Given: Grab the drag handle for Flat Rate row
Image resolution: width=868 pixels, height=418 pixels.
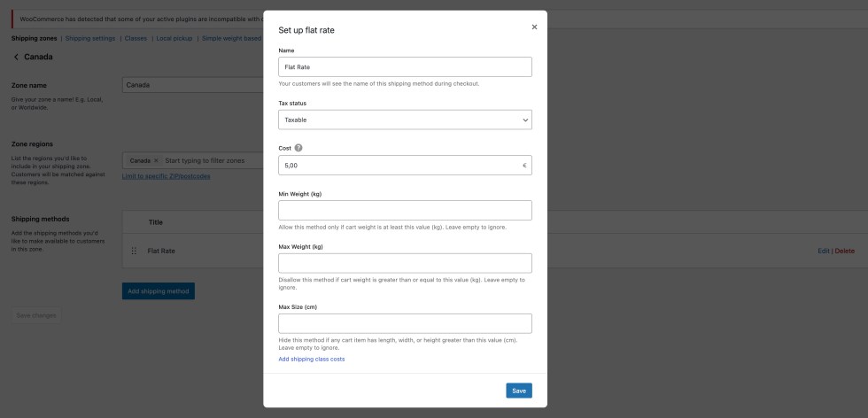Looking at the screenshot, I should [134, 251].
